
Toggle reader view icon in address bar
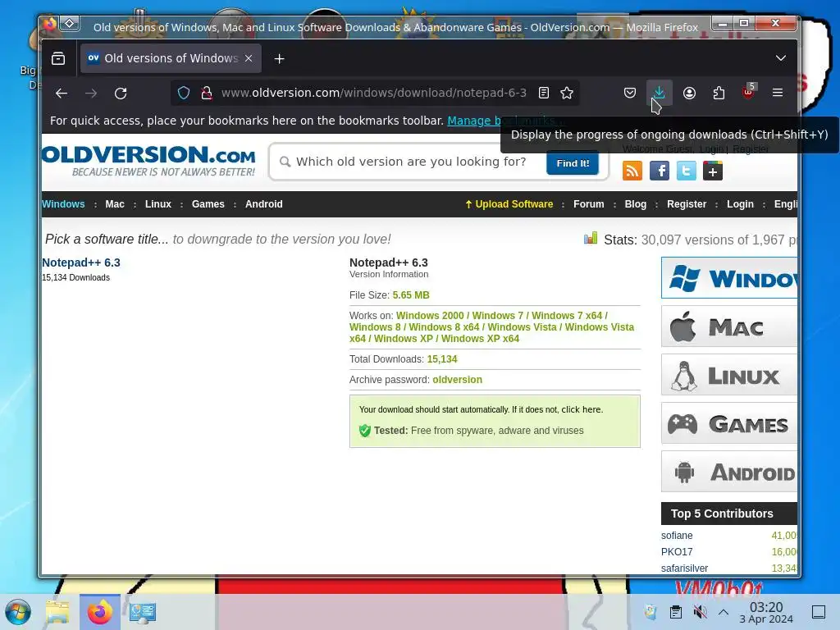click(x=544, y=94)
